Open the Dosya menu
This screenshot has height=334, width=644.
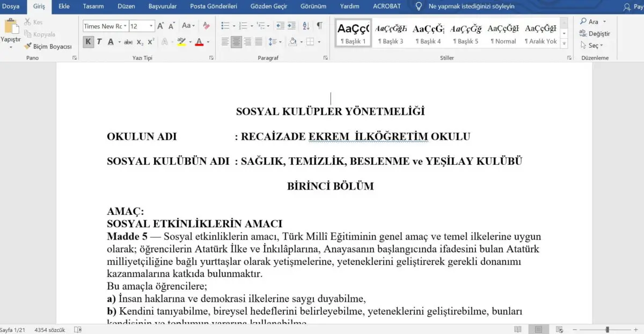pyautogui.click(x=10, y=6)
